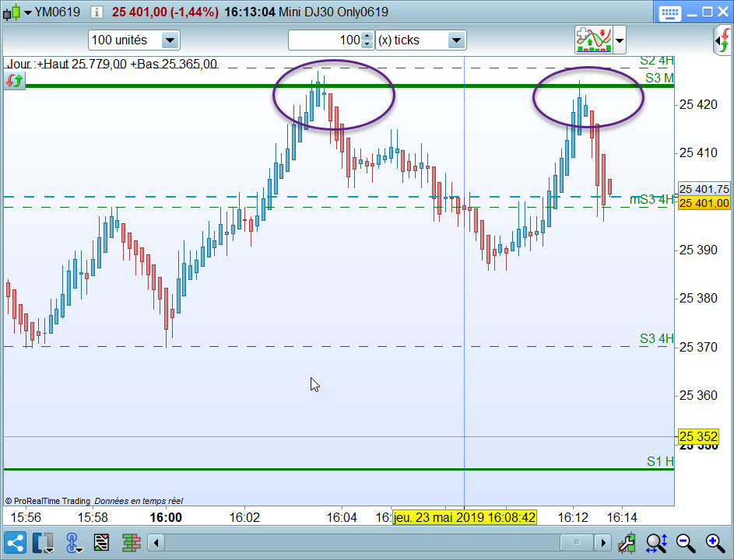Open the keyboard shortcuts icon in title bar

[x=669, y=12]
